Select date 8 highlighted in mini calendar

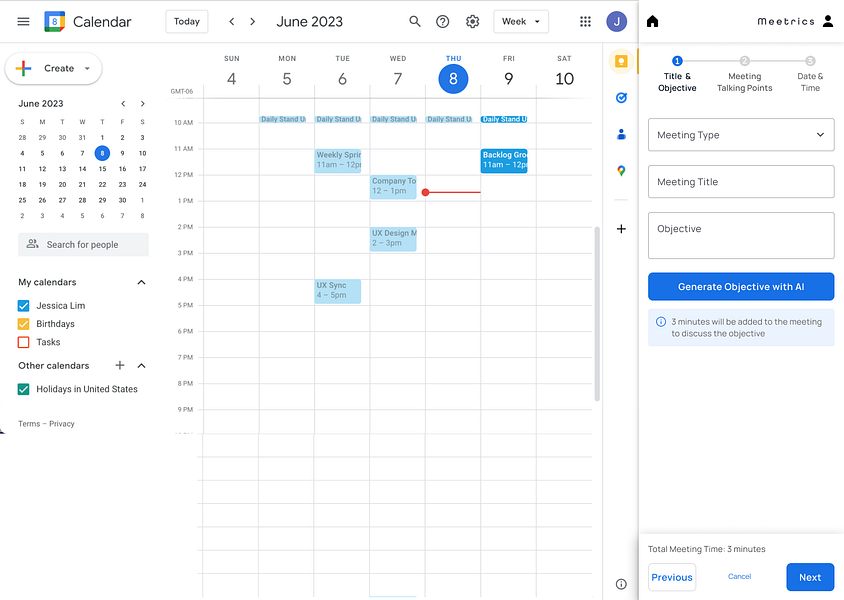[102, 153]
